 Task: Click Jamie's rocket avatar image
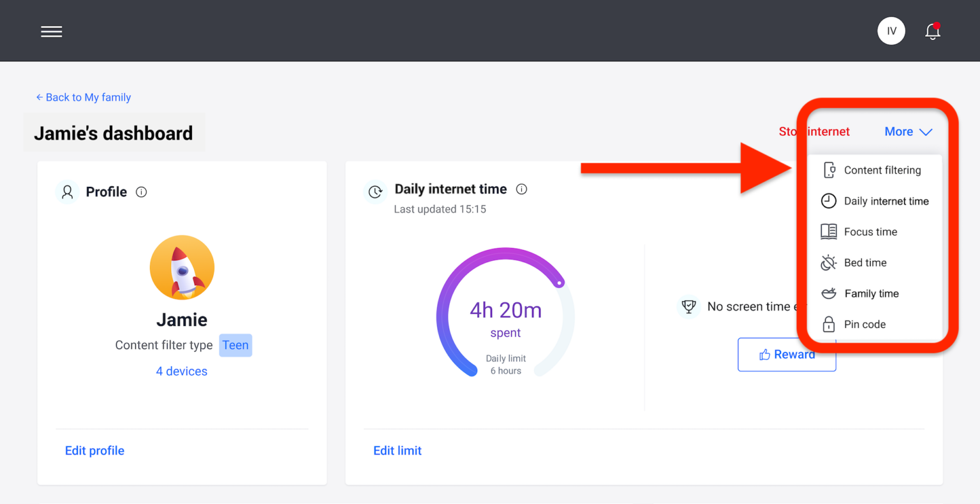point(182,267)
